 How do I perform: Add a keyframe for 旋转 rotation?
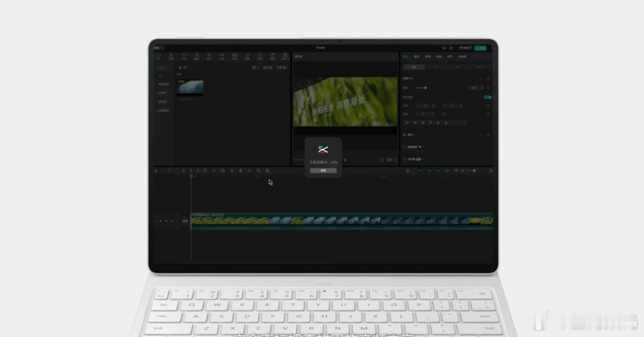pyautogui.click(x=488, y=114)
